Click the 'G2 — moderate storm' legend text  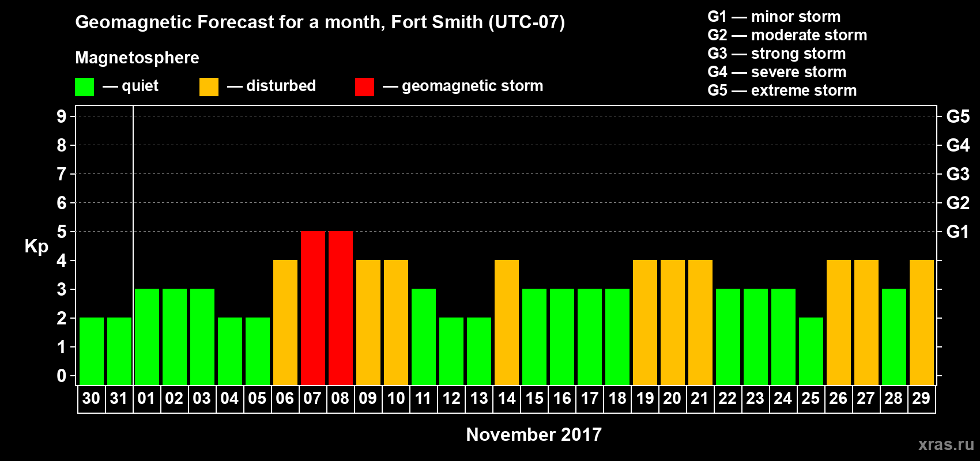click(x=787, y=35)
